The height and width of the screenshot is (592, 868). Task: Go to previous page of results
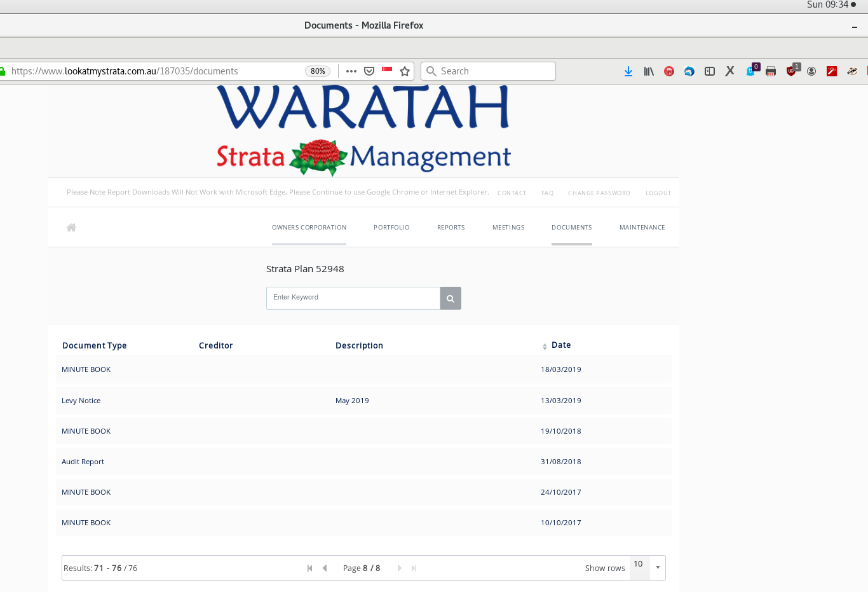pyautogui.click(x=325, y=568)
